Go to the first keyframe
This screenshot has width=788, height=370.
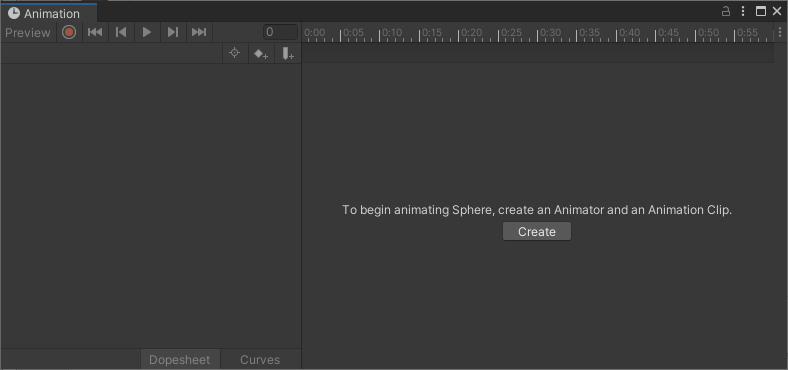(x=95, y=33)
